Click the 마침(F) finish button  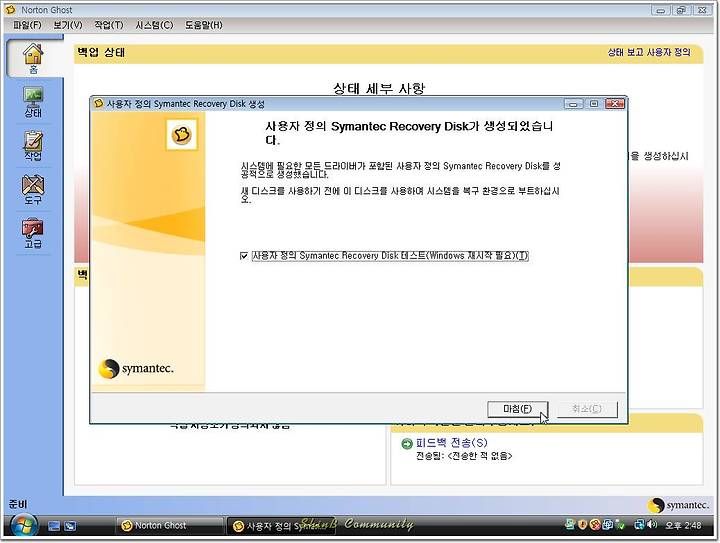click(518, 409)
